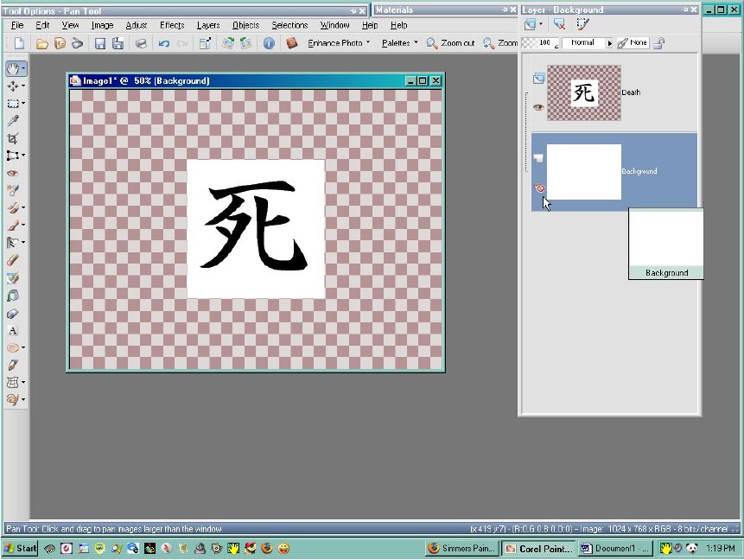This screenshot has width=744, height=560.
Task: Select the Mesh Warp tool
Action: [x=13, y=383]
